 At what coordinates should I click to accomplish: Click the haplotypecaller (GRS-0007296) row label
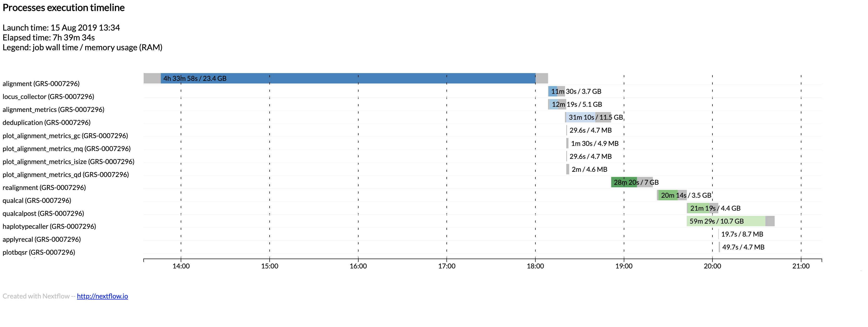pos(49,226)
